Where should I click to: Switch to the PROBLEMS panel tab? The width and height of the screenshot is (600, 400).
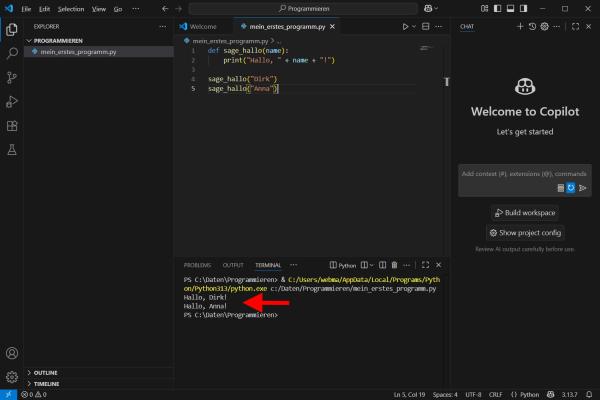click(197, 265)
